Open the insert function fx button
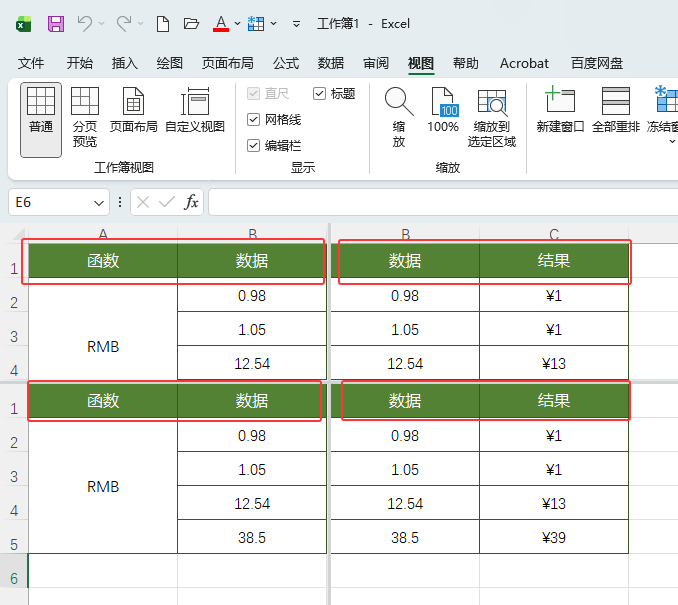678x605 pixels. click(x=191, y=202)
